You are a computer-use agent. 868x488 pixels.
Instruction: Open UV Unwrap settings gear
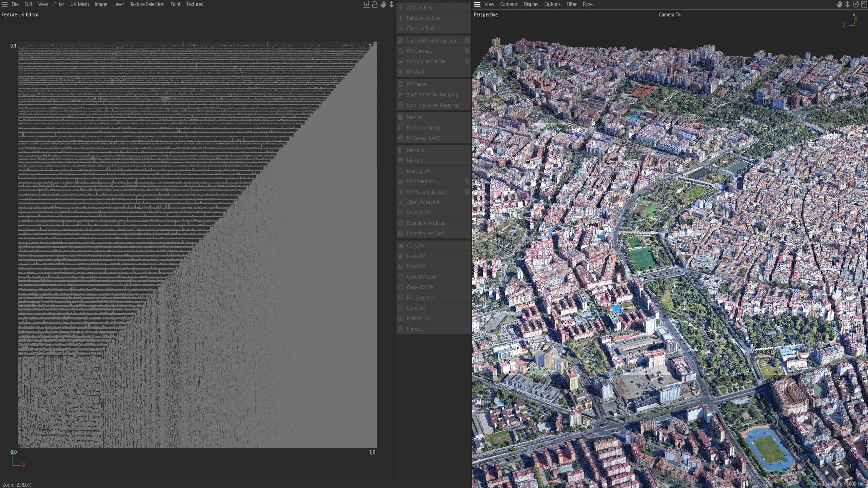tap(467, 51)
